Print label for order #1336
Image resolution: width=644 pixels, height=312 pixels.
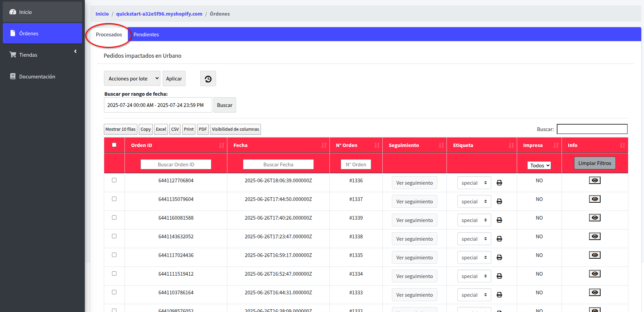point(499,183)
